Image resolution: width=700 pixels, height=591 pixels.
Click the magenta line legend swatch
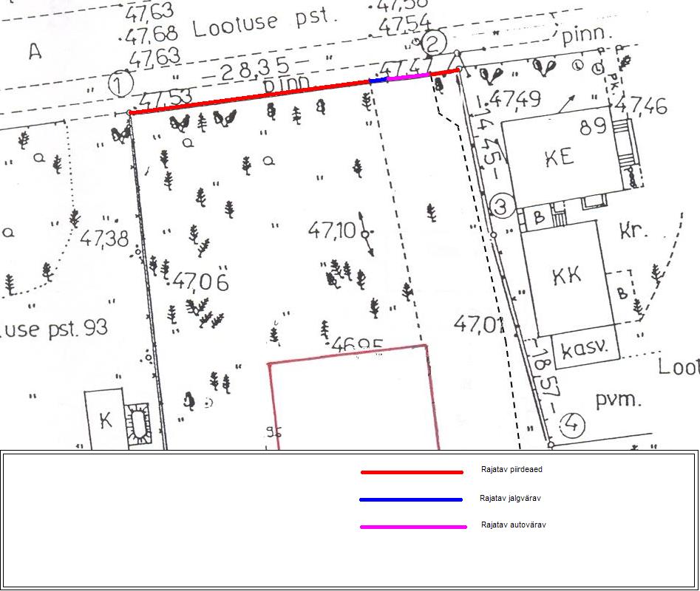(x=412, y=527)
